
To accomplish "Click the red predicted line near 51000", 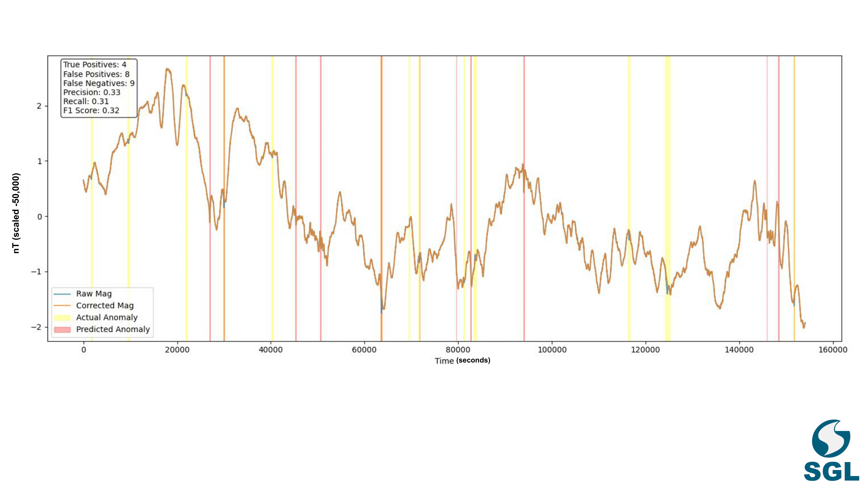I will click(321, 198).
